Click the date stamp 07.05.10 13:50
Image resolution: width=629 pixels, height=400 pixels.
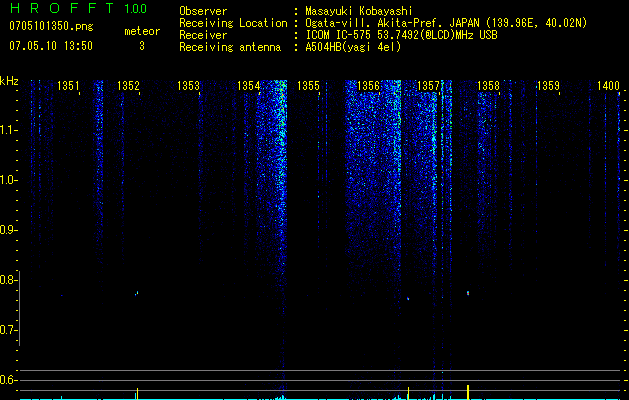pyautogui.click(x=51, y=46)
